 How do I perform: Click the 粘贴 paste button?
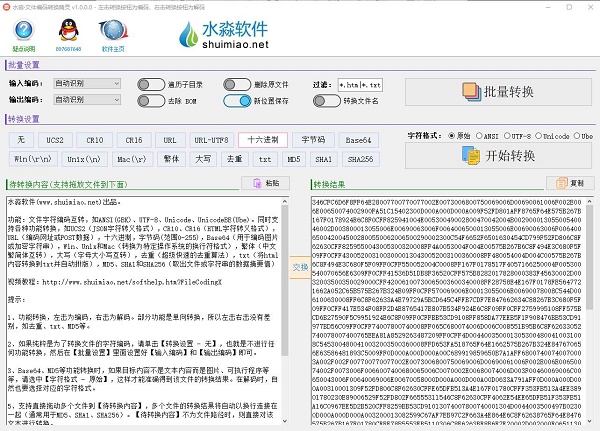click(x=267, y=184)
